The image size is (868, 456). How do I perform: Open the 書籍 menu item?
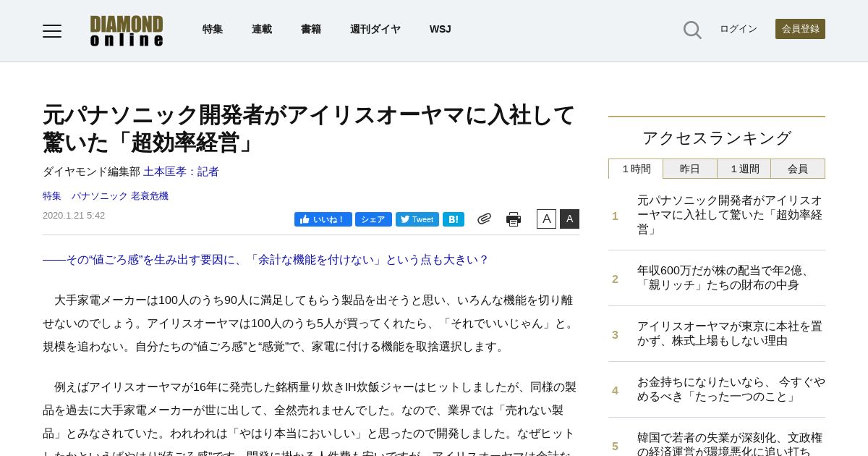tap(311, 29)
